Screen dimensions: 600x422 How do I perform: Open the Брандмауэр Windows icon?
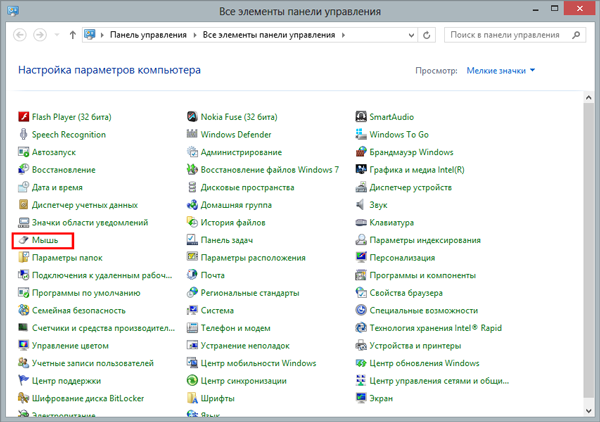click(362, 152)
